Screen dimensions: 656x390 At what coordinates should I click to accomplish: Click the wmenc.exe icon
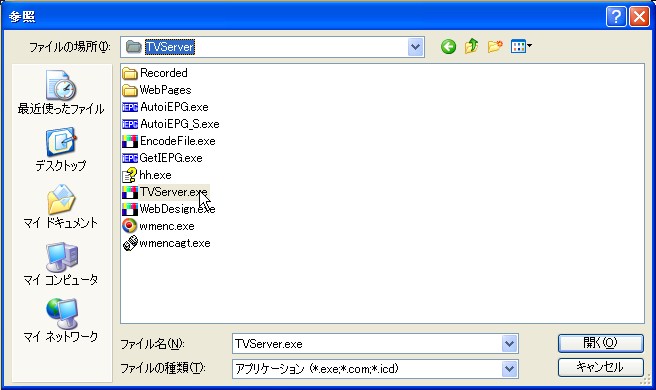coord(130,226)
